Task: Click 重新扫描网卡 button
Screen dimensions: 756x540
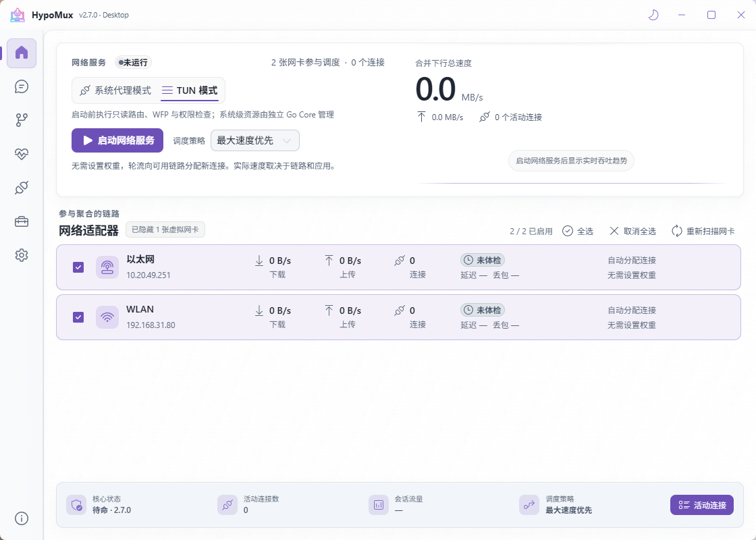Action: point(703,232)
